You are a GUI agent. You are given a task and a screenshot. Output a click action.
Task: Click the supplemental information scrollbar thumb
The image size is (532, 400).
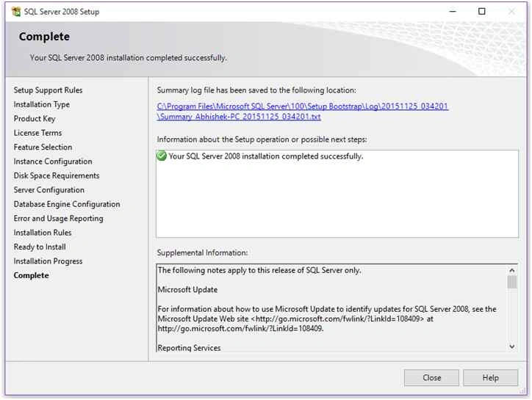[x=512, y=282]
